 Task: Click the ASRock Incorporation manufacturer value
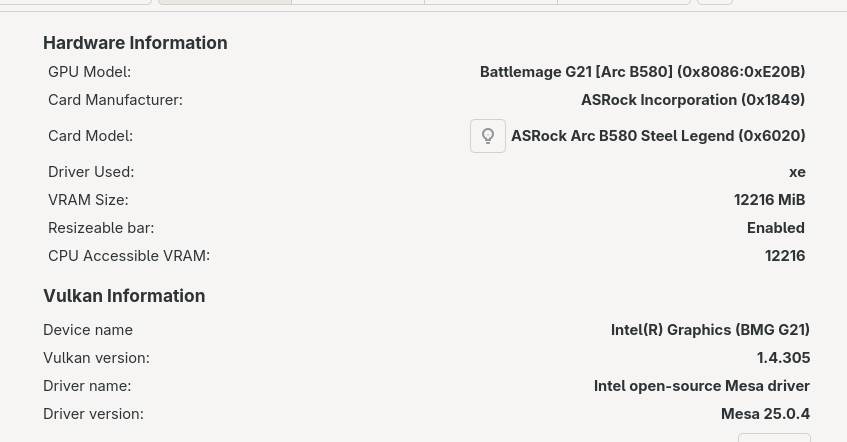click(x=692, y=100)
